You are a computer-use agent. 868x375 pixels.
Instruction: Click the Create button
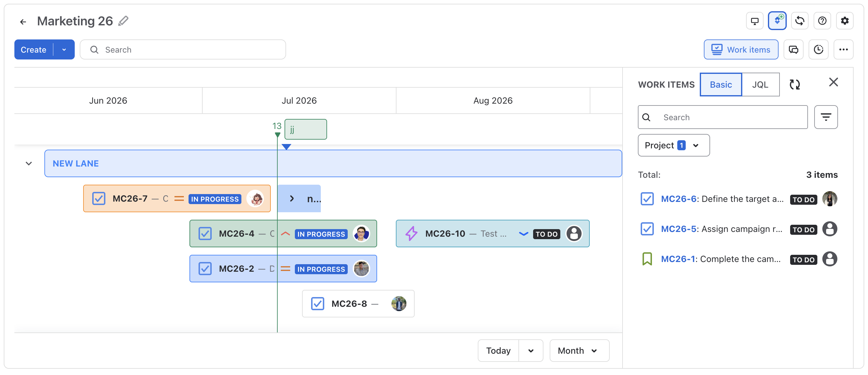tap(33, 49)
